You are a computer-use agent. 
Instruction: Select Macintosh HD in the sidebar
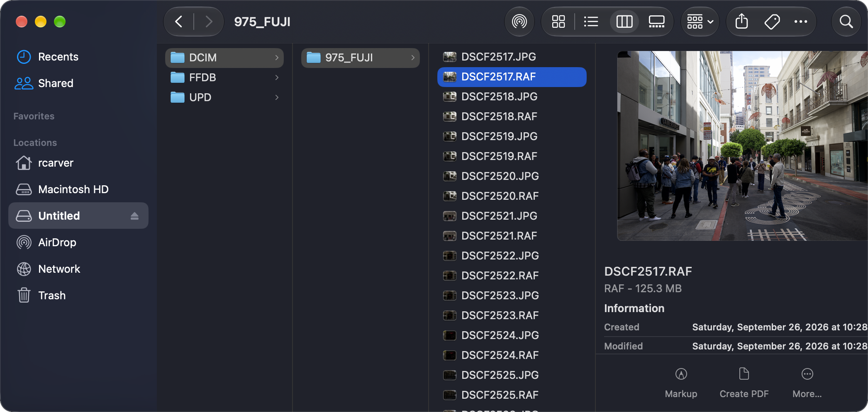pos(78,189)
